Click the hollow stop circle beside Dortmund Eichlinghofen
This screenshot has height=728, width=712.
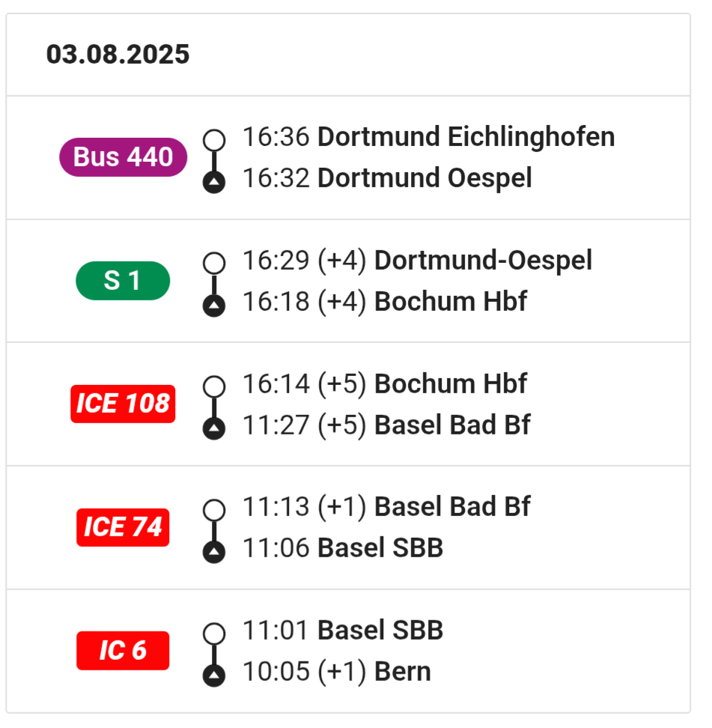(214, 140)
